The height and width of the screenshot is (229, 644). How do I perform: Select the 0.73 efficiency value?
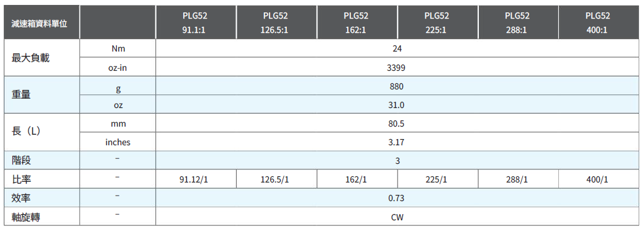(397, 198)
